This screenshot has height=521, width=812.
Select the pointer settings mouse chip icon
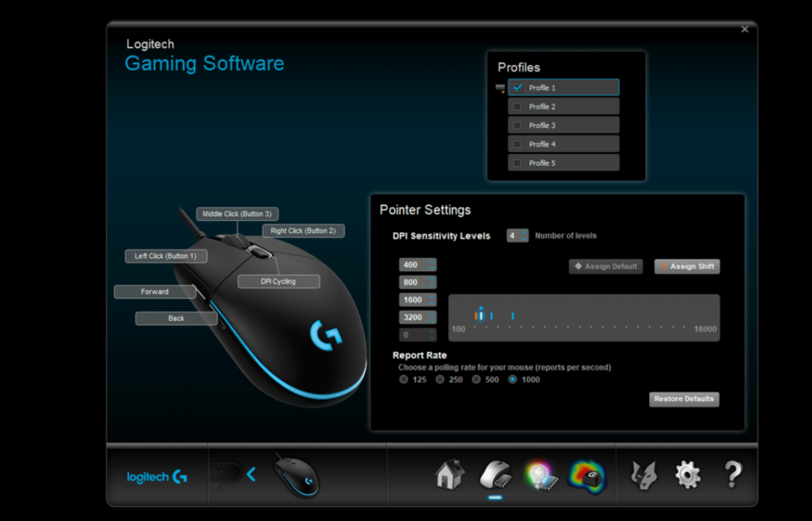coord(495,475)
